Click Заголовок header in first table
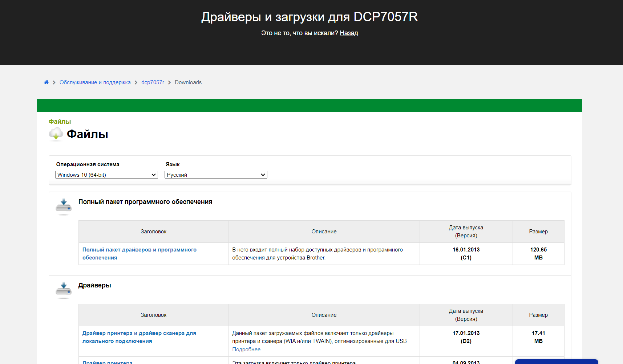This screenshot has height=364, width=623. click(153, 232)
